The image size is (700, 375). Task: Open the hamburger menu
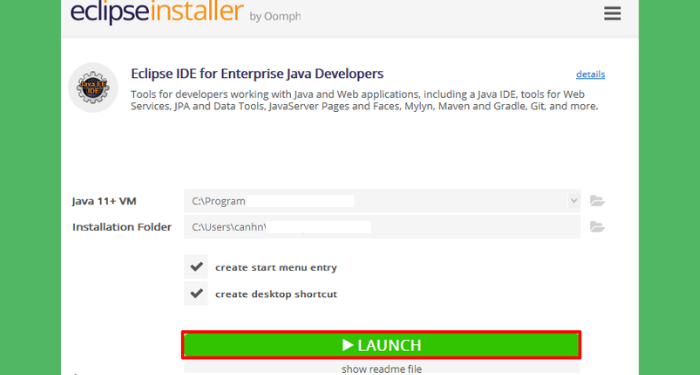[612, 13]
